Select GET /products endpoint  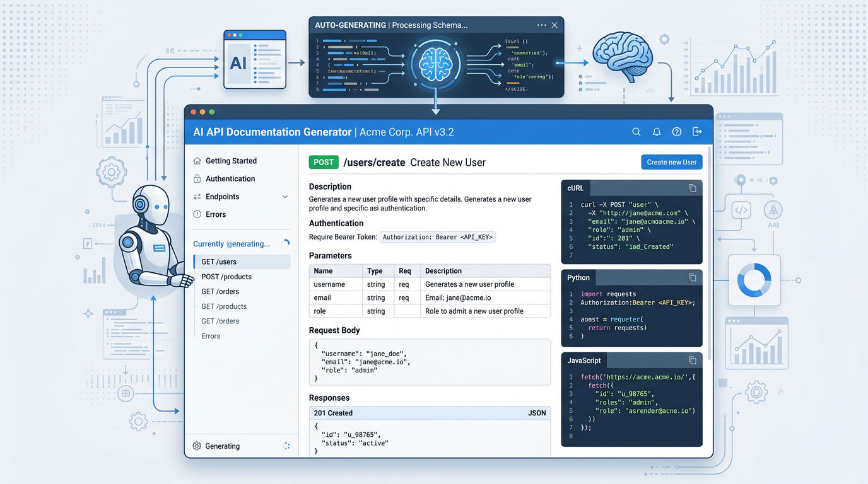[224, 306]
